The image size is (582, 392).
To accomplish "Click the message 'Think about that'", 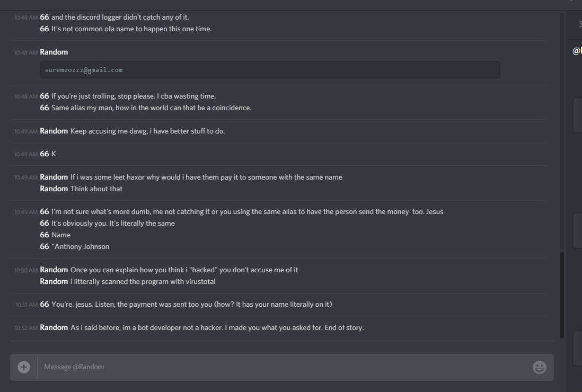I will coord(96,189).
